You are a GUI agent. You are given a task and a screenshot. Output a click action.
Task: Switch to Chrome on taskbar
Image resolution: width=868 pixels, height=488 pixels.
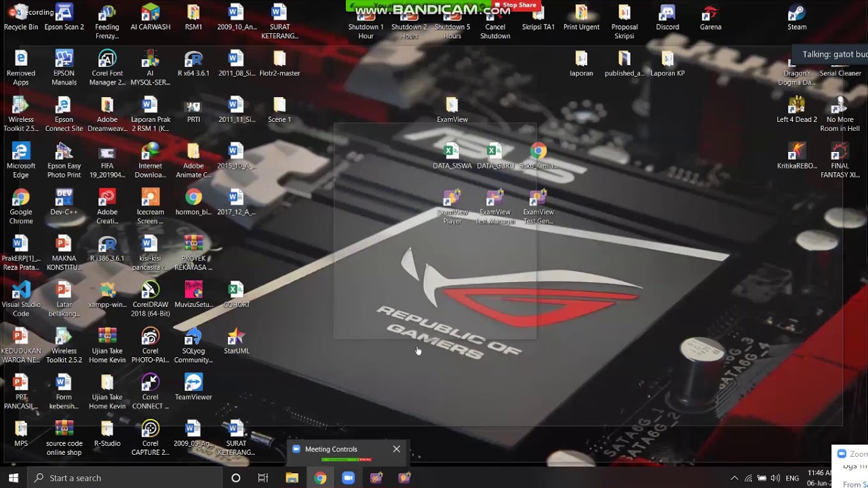(320, 478)
